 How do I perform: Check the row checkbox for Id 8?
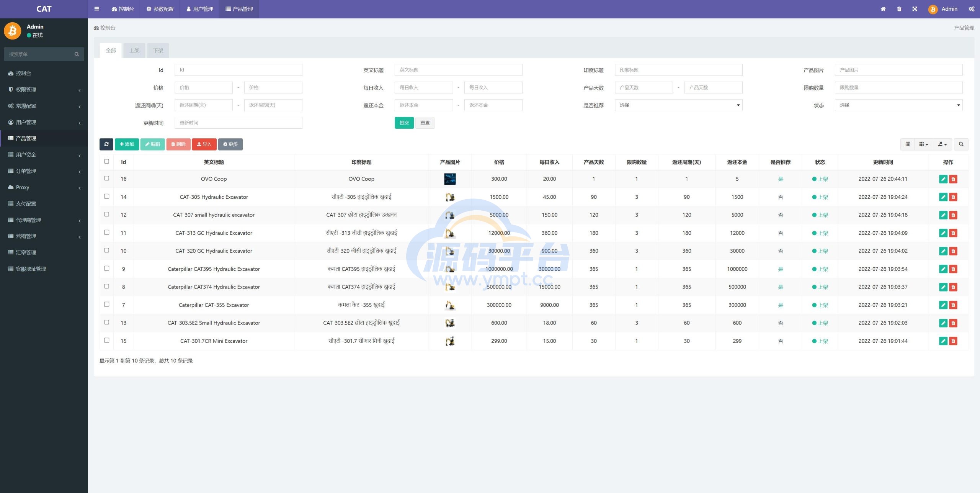tap(106, 286)
